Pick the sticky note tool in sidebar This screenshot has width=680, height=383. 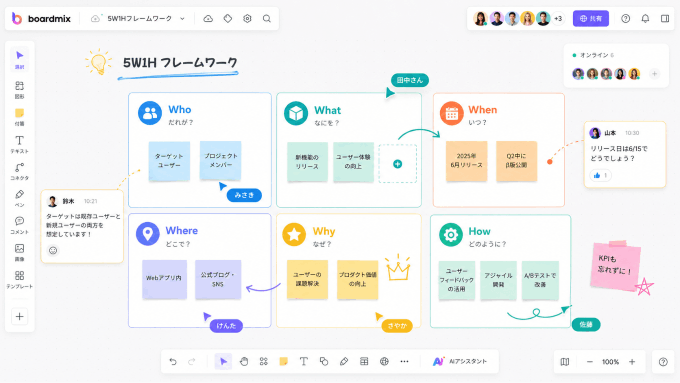pos(20,116)
